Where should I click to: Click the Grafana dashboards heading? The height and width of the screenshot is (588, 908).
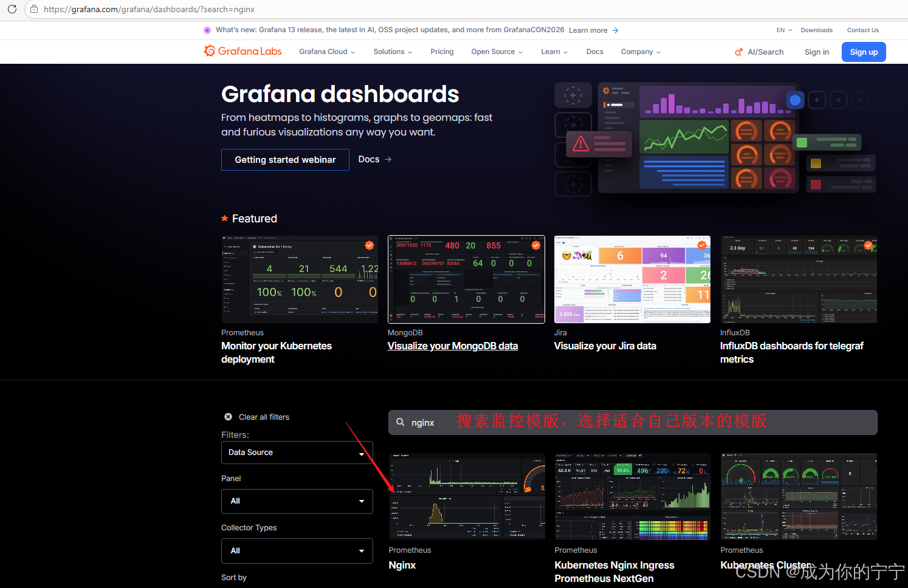[340, 94]
